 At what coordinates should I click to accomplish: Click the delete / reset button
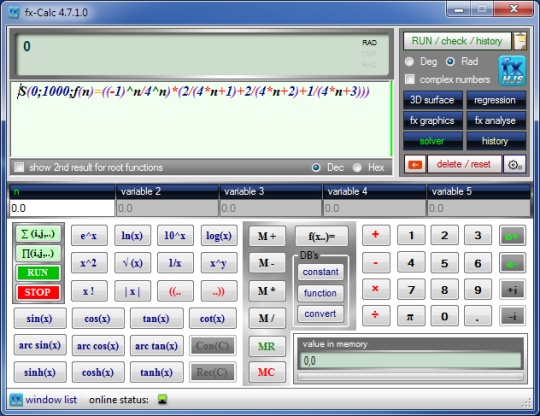(464, 164)
